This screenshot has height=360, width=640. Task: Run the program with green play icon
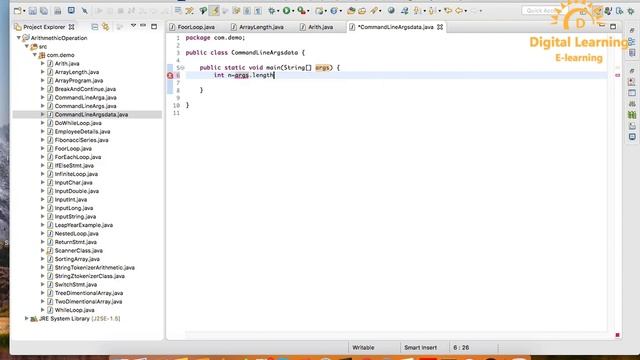click(287, 11)
